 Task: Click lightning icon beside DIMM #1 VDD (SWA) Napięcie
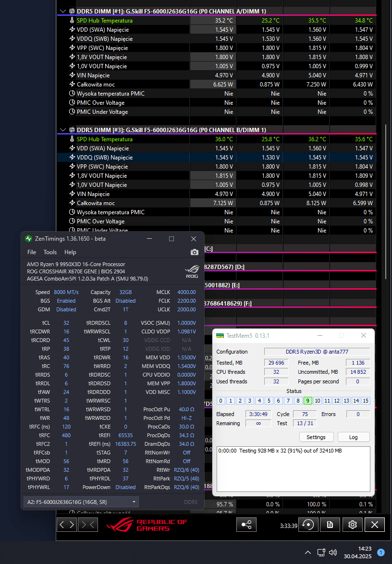coord(72,29)
